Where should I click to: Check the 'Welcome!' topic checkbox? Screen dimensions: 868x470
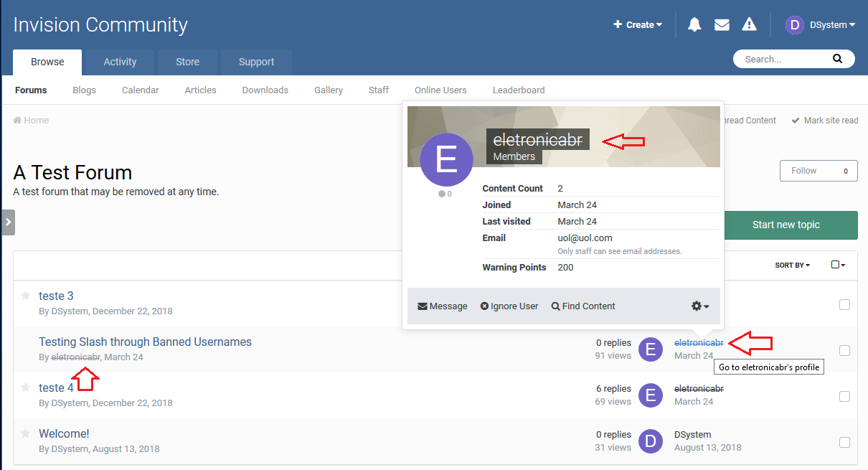pos(844,442)
